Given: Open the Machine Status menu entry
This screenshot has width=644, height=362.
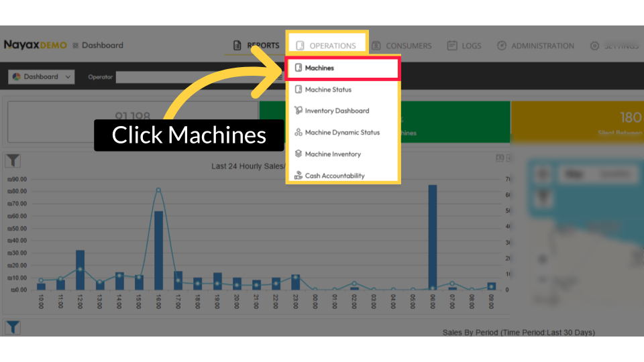Looking at the screenshot, I should coord(328,90).
